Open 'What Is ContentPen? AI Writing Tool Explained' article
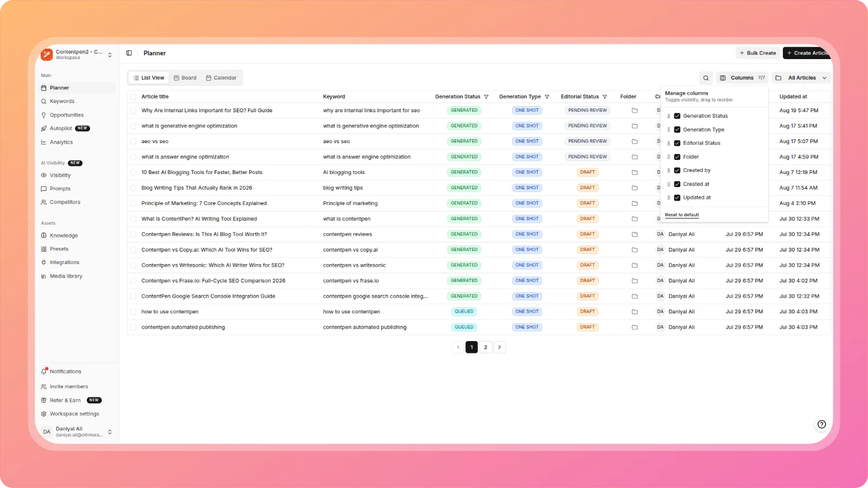This screenshot has width=868, height=488. [x=199, y=219]
